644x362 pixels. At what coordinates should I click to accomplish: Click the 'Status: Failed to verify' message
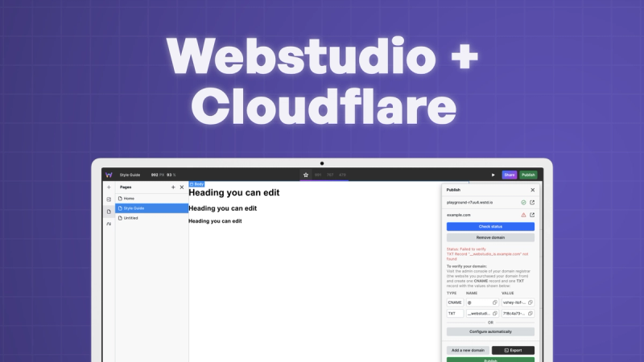click(466, 249)
